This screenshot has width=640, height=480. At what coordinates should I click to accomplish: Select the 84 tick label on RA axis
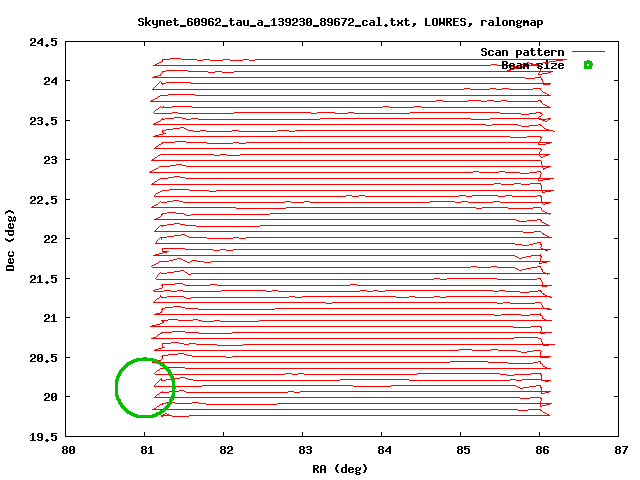(384, 451)
